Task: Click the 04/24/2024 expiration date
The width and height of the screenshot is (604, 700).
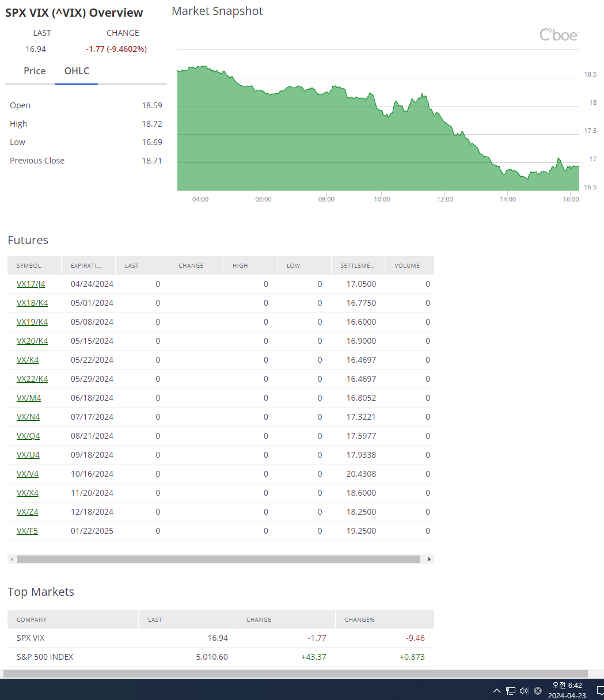Action: [x=92, y=284]
